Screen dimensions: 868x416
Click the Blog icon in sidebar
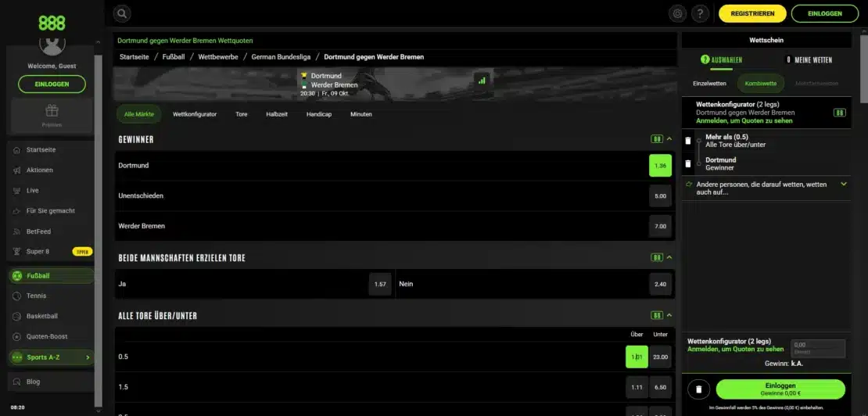tap(16, 382)
